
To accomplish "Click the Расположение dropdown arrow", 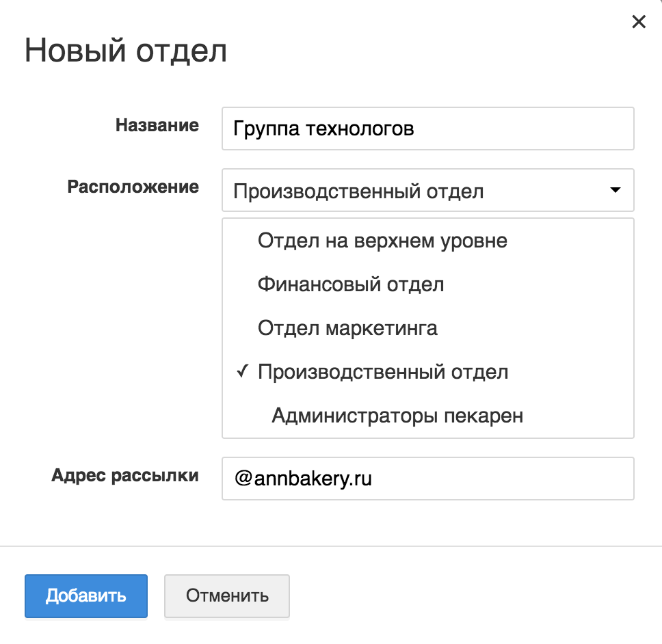I will coord(615,190).
